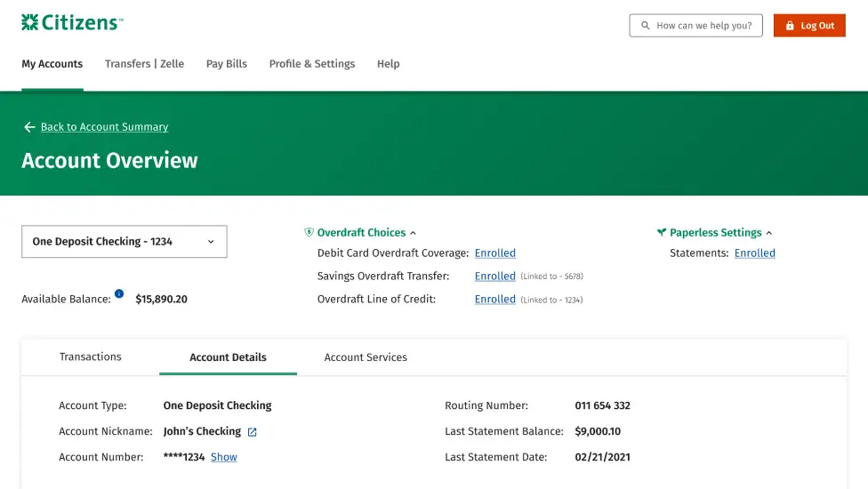
Task: Click the Log Out button
Action: point(809,26)
